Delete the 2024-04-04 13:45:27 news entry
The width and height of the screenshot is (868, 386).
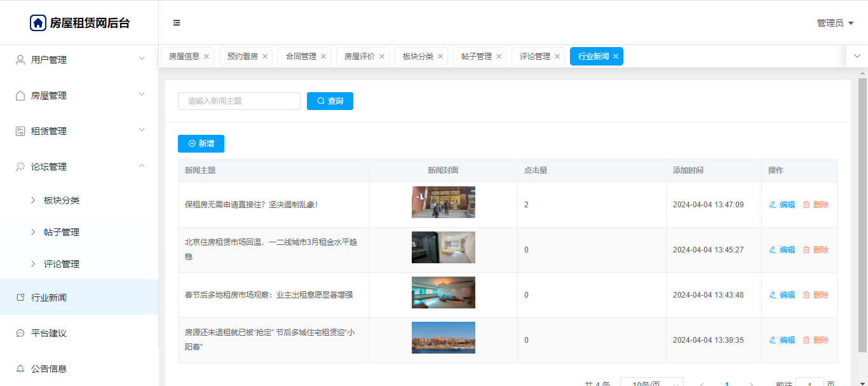click(816, 250)
